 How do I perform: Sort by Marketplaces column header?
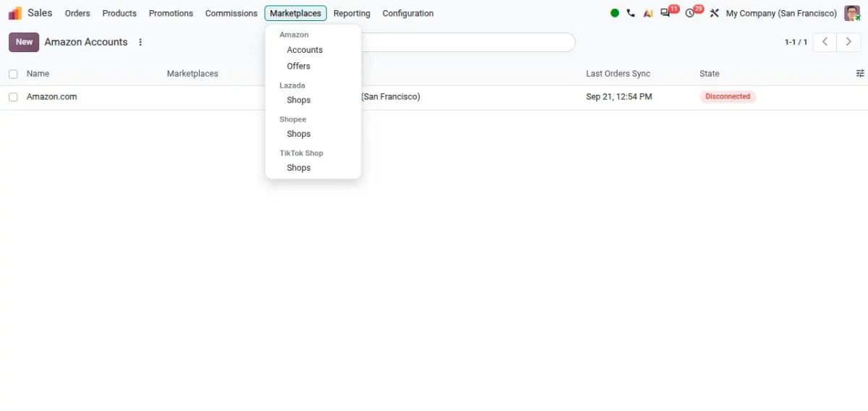(x=192, y=74)
